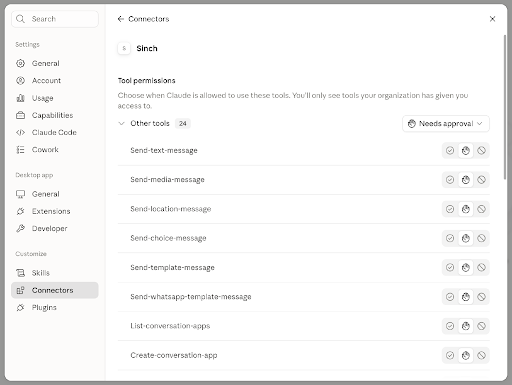Collapse the Other tools section

pyautogui.click(x=121, y=124)
